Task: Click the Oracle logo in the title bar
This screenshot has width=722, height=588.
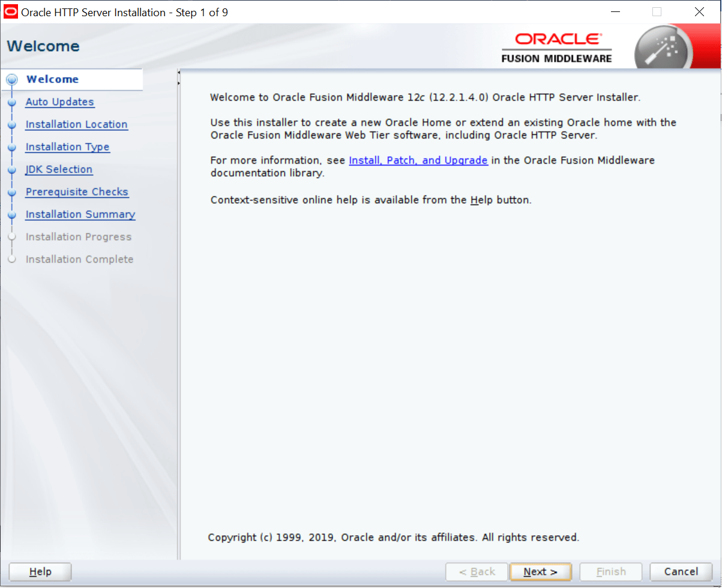Action: tap(10, 11)
